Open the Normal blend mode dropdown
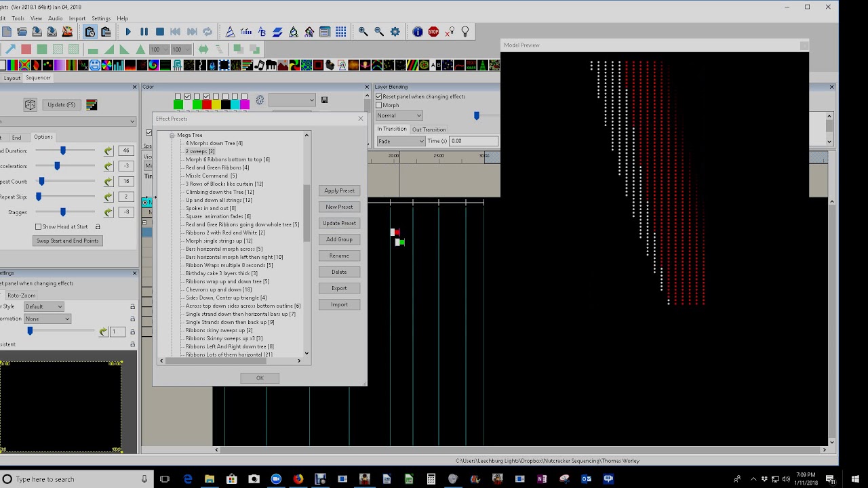Image resolution: width=868 pixels, height=488 pixels. point(399,116)
